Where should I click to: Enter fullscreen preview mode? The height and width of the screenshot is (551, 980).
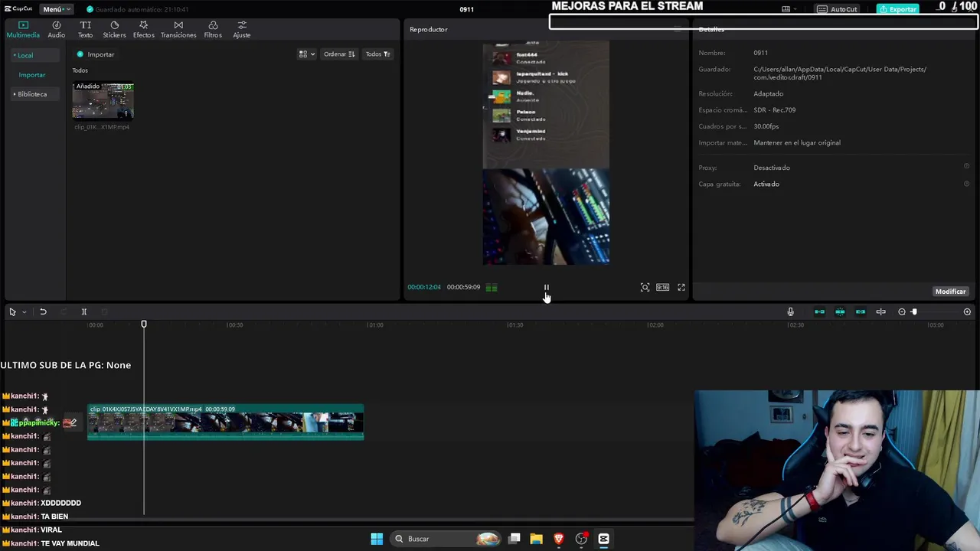pyautogui.click(x=681, y=288)
